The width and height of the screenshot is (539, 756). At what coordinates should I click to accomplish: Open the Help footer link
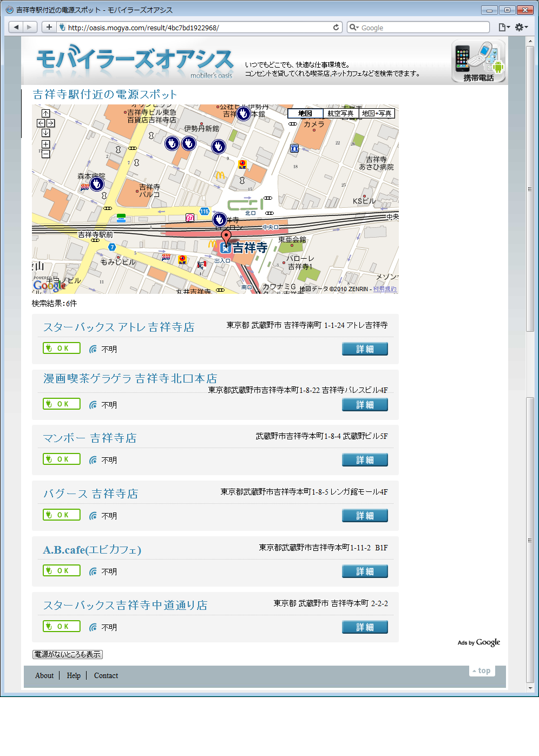tap(74, 675)
